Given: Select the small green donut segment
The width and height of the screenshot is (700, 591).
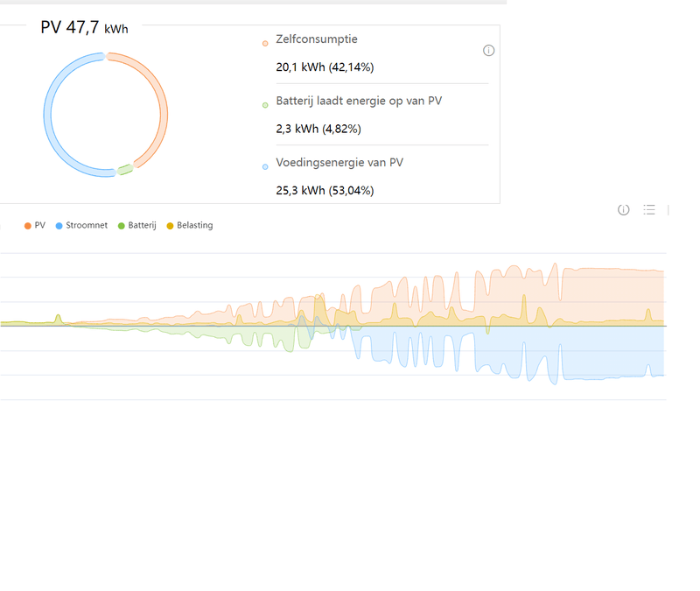Looking at the screenshot, I should coord(125,170).
